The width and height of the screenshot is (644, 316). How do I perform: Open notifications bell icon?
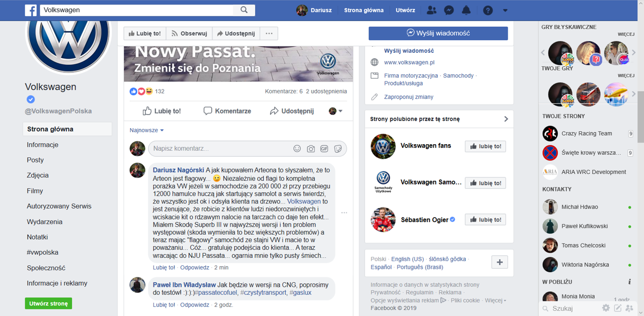pos(466,10)
